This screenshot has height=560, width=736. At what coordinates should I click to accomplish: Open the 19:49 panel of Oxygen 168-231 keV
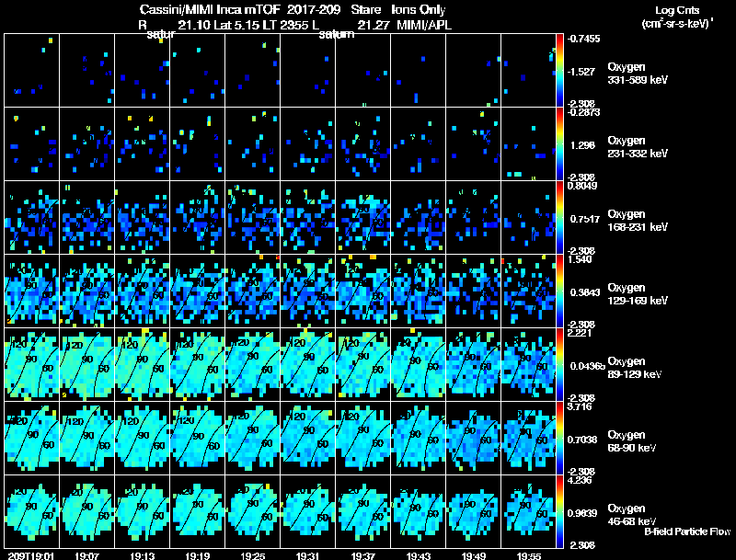pyautogui.click(x=473, y=218)
